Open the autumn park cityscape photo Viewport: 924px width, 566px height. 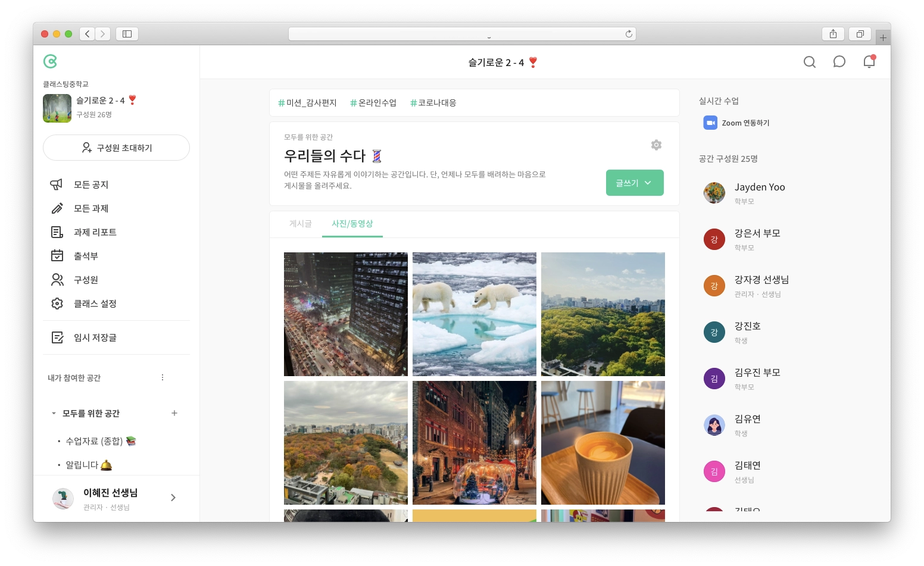[x=346, y=443]
